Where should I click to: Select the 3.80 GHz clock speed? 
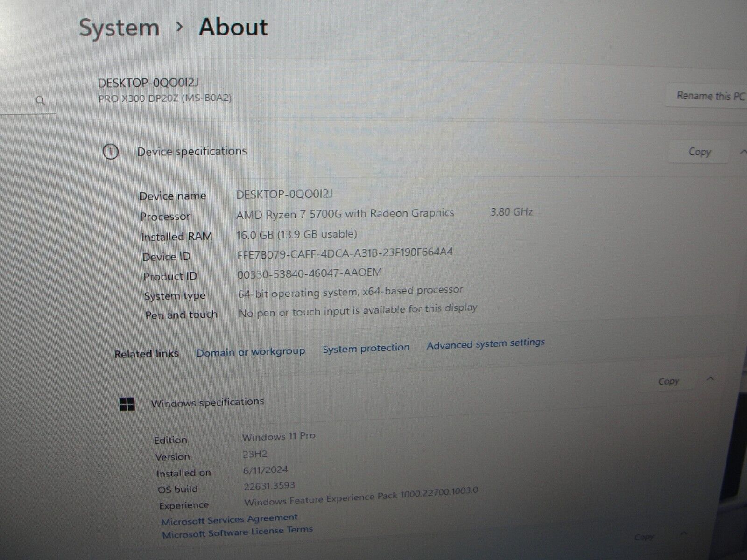511,212
